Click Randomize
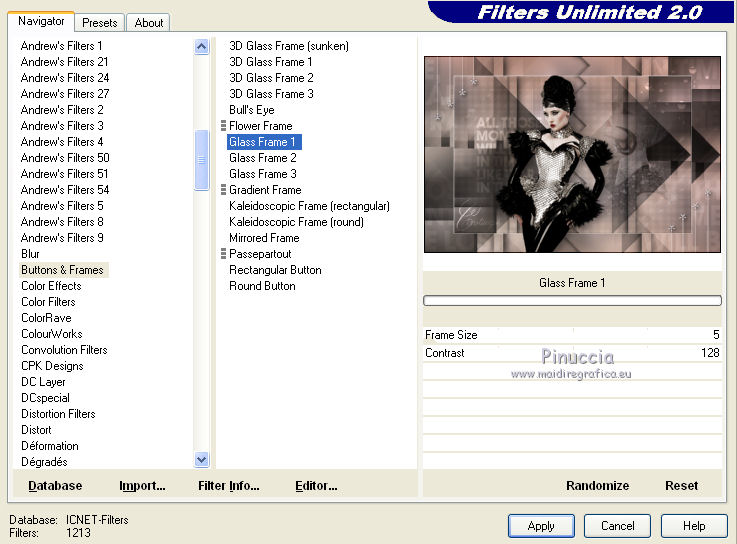Viewport: 737px width, 544px height. tap(597, 486)
